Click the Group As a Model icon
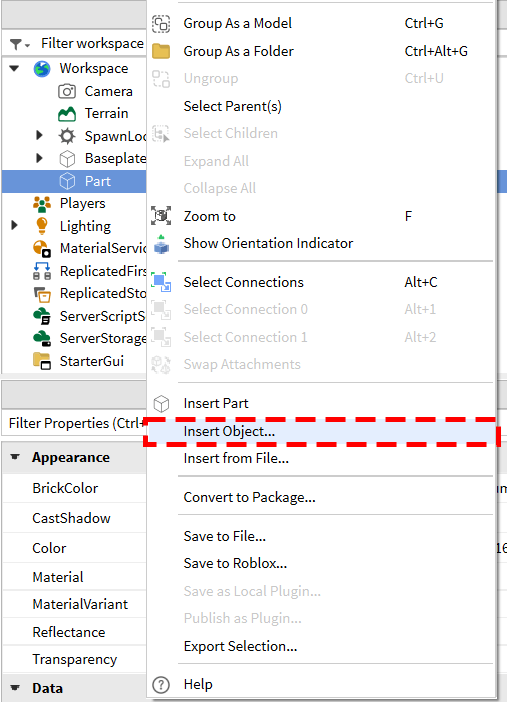Viewport: 507px width, 702px height. [161, 24]
